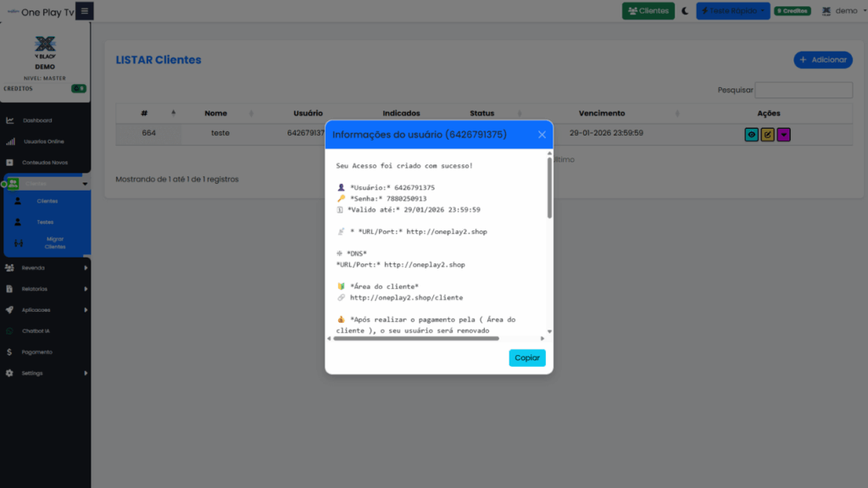
Task: Expand the Aplicacoes sidebar section
Action: pyautogui.click(x=46, y=310)
